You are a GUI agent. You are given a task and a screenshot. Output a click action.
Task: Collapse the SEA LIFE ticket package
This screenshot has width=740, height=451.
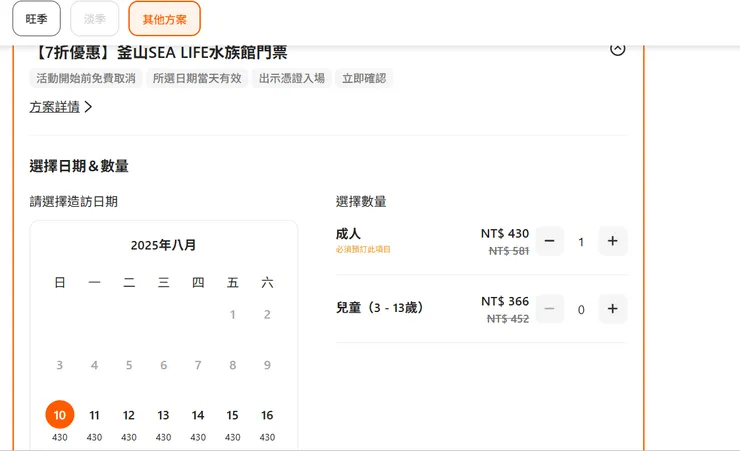(617, 49)
